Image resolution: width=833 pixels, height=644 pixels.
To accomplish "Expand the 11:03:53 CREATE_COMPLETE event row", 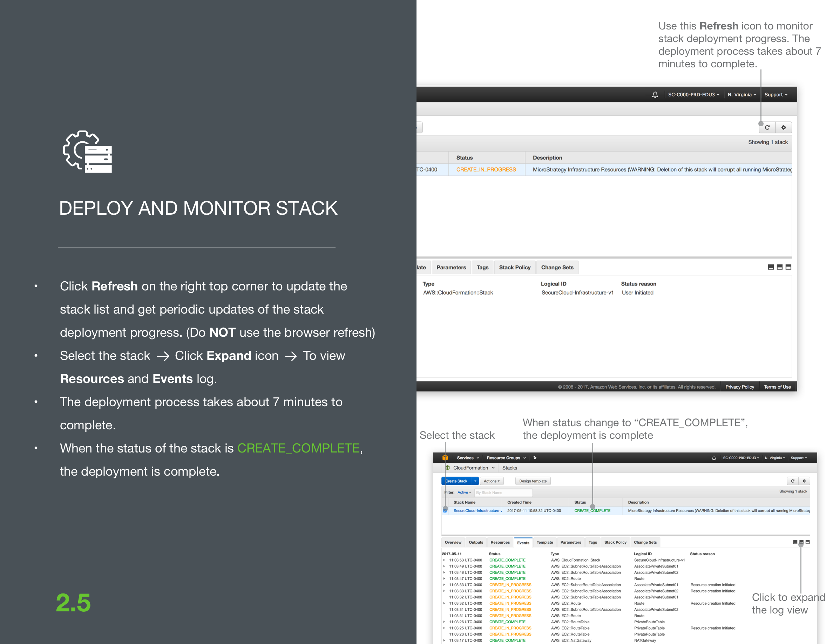I will pyautogui.click(x=444, y=560).
